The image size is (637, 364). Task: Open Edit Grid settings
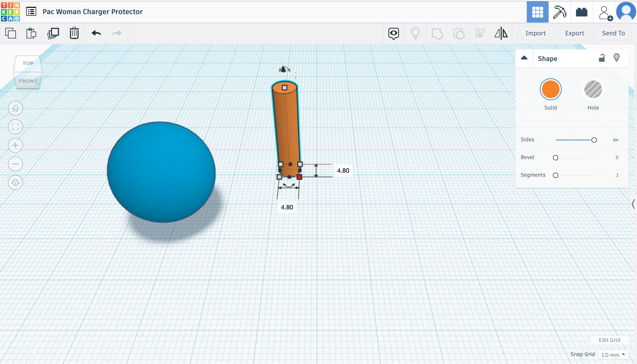pyautogui.click(x=610, y=340)
